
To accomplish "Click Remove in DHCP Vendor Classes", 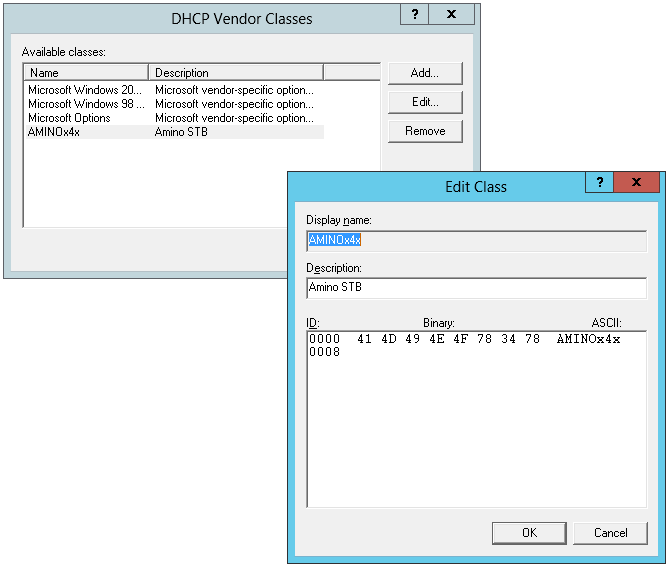I will pos(425,131).
